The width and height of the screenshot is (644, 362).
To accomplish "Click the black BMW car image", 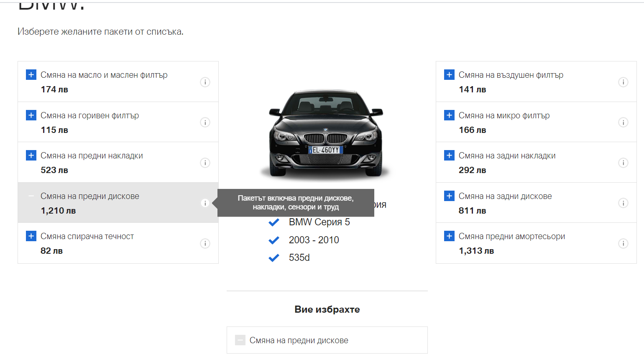I will [326, 134].
